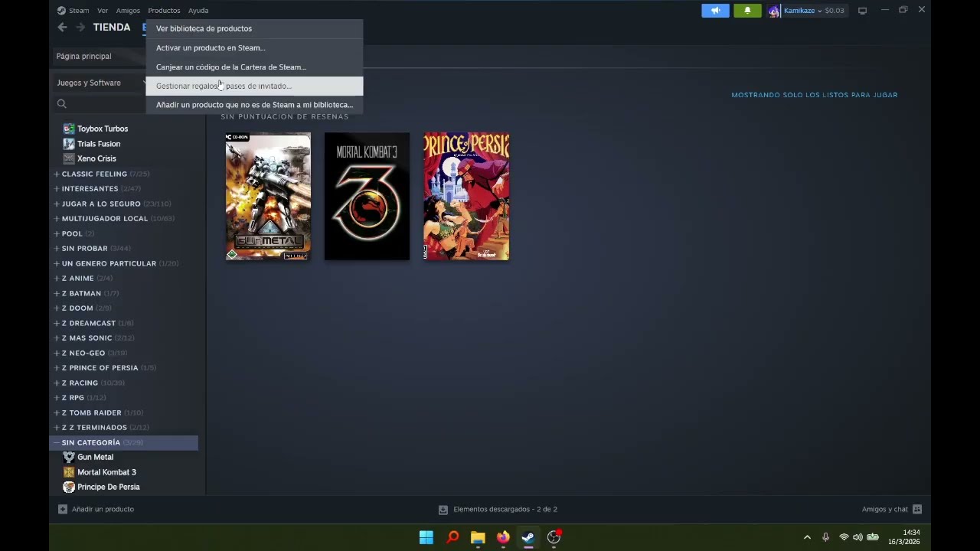The height and width of the screenshot is (551, 980).
Task: Open the Mortal Kombat 3 cover art
Action: click(367, 197)
